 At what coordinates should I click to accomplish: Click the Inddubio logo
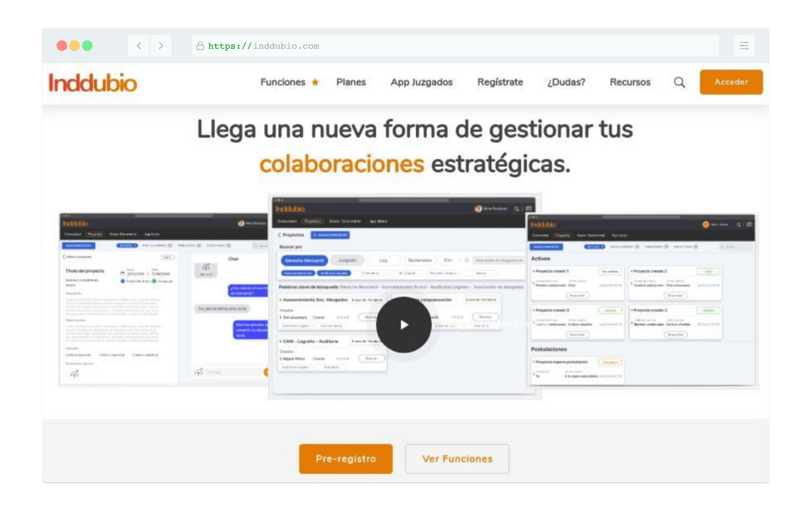pos(93,83)
